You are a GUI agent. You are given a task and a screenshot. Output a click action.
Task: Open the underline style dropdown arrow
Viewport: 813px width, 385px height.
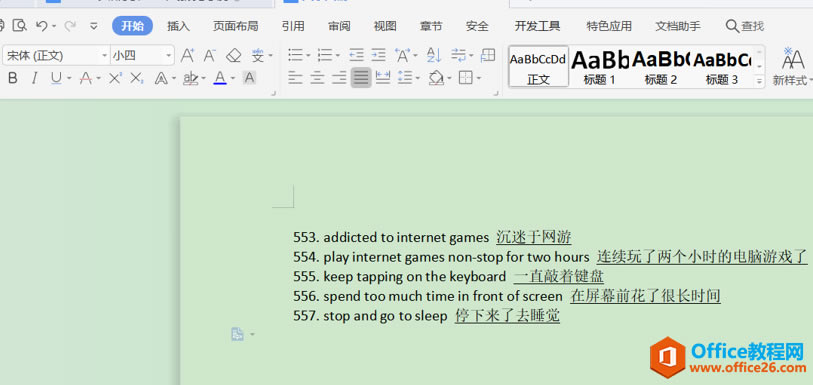coord(69,79)
